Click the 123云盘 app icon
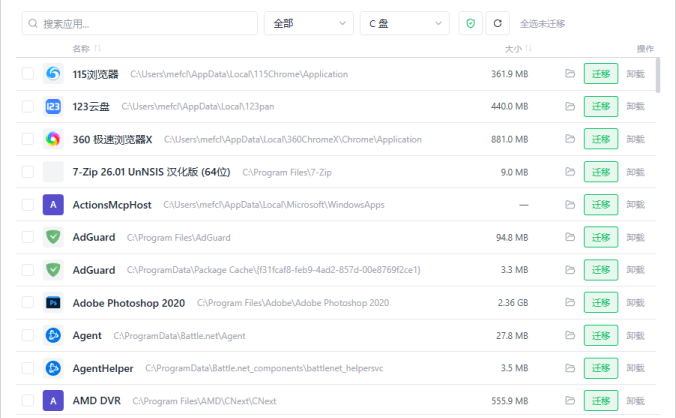Image resolution: width=676 pixels, height=418 pixels. (x=53, y=106)
